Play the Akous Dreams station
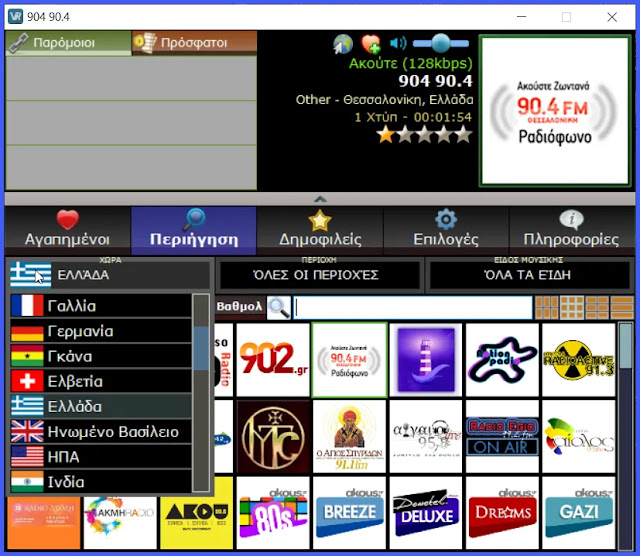Screen dimensions: 640x556 [502, 513]
